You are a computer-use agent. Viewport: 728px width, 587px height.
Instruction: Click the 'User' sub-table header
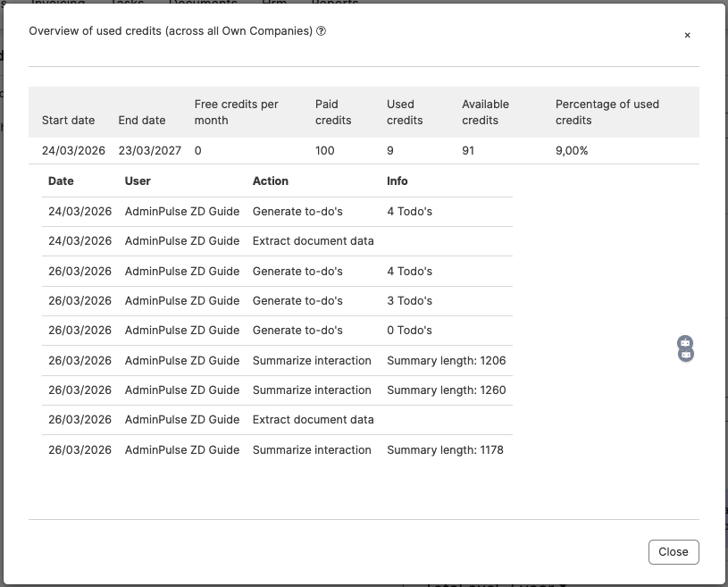[x=138, y=181]
